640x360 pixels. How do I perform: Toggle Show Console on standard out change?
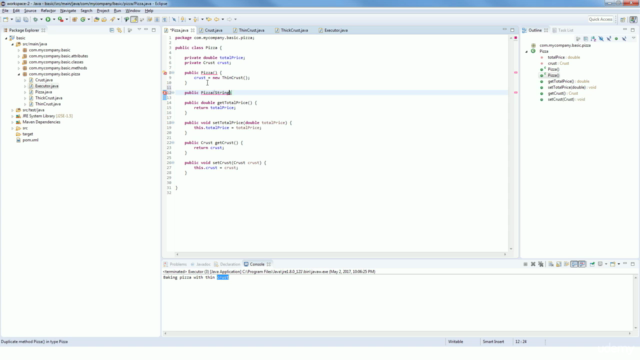pyautogui.click(x=574, y=264)
